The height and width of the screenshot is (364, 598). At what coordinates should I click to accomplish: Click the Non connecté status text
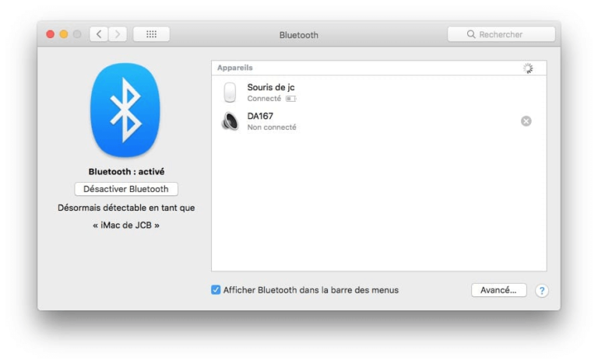272,128
